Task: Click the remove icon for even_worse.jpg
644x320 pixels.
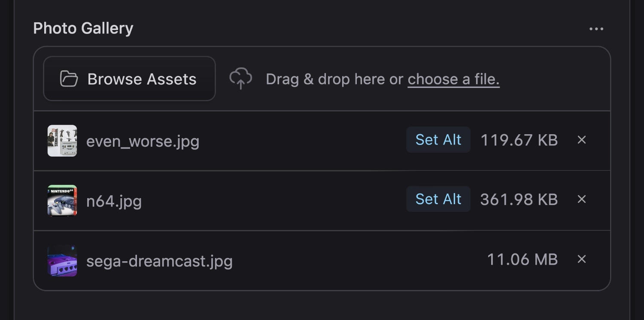Action: (x=582, y=140)
